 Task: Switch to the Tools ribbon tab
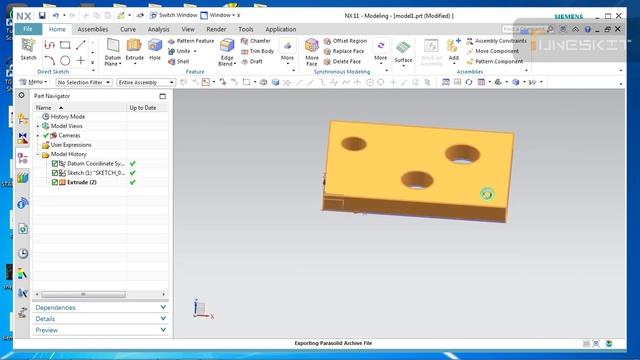[245, 29]
